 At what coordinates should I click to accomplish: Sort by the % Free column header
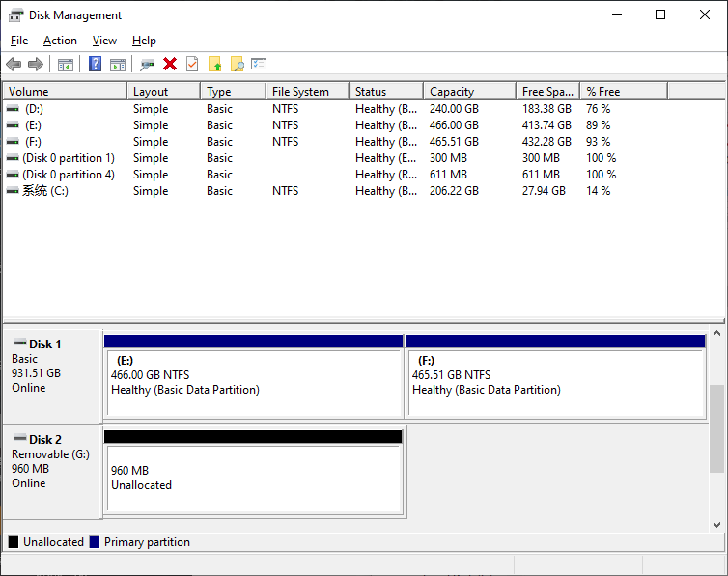pyautogui.click(x=624, y=92)
